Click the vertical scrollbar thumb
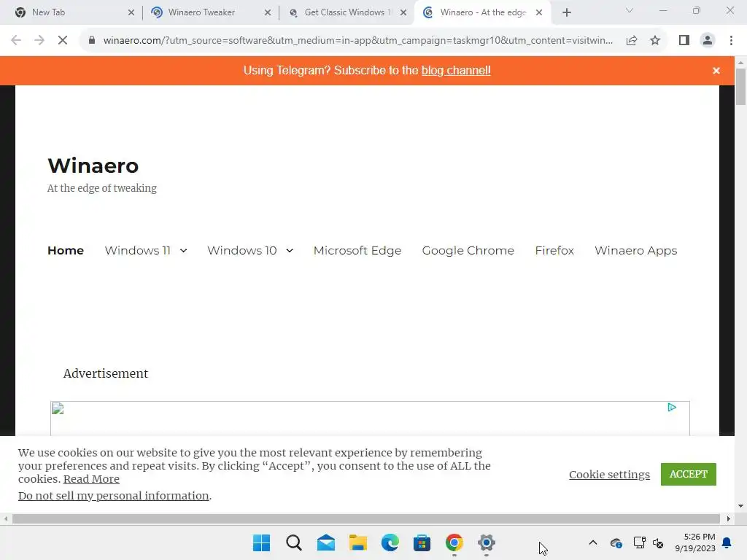The width and height of the screenshot is (747, 560). pos(740,87)
